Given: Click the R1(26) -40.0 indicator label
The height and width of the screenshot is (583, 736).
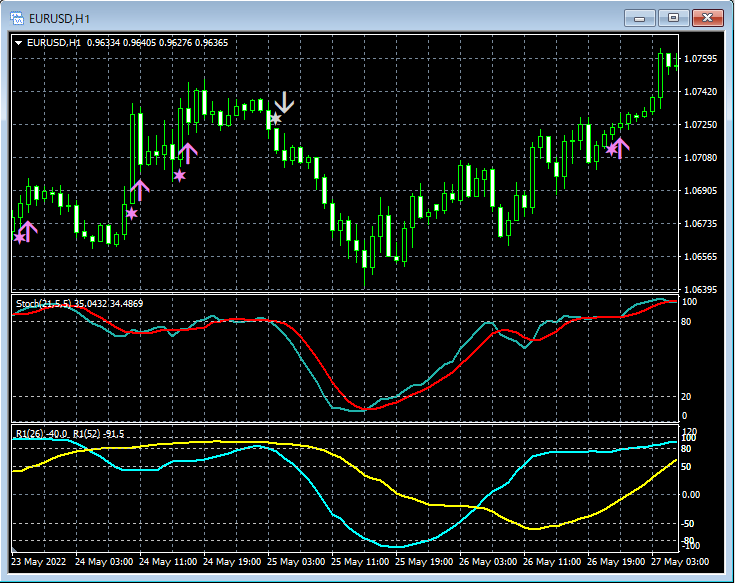Looking at the screenshot, I should 41,434.
